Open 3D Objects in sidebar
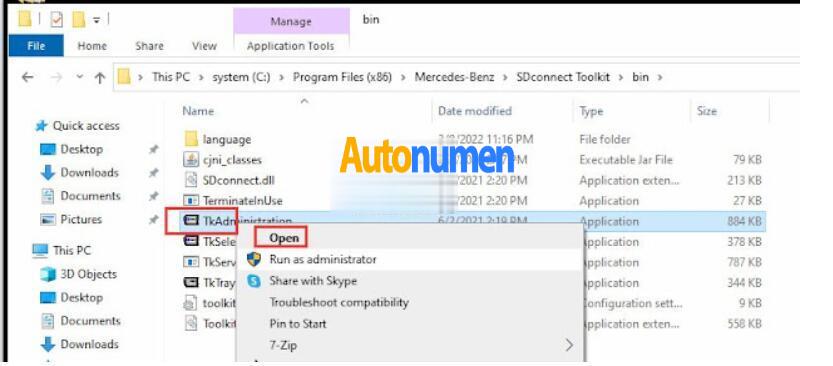The height and width of the screenshot is (366, 833). tap(88, 274)
